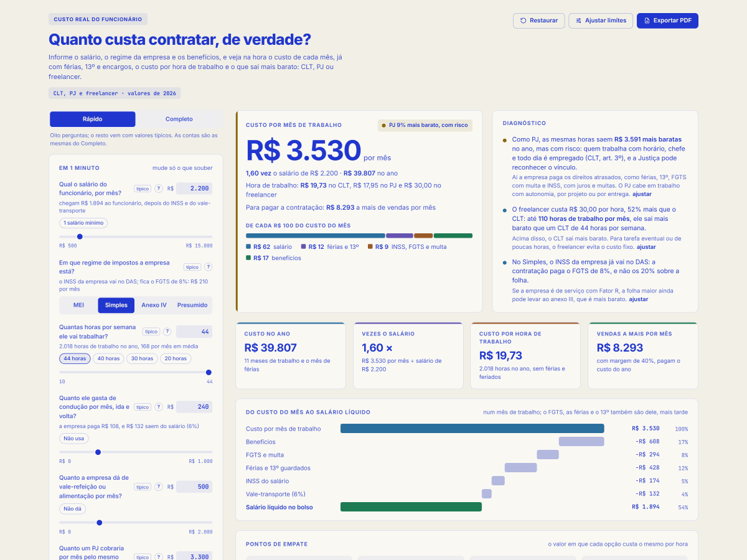Click the Vendas a mais por mês card

pos(643,356)
